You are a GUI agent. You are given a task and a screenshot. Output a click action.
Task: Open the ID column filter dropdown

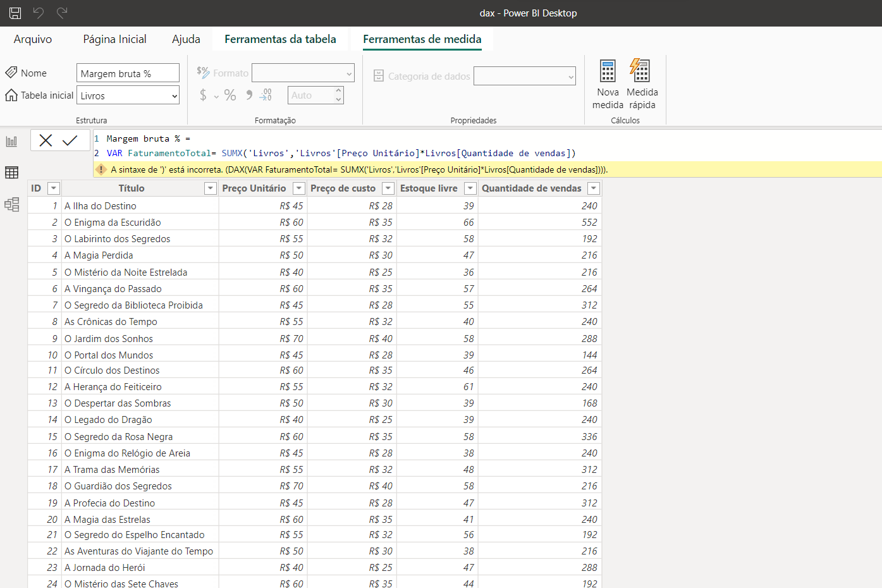(54, 188)
